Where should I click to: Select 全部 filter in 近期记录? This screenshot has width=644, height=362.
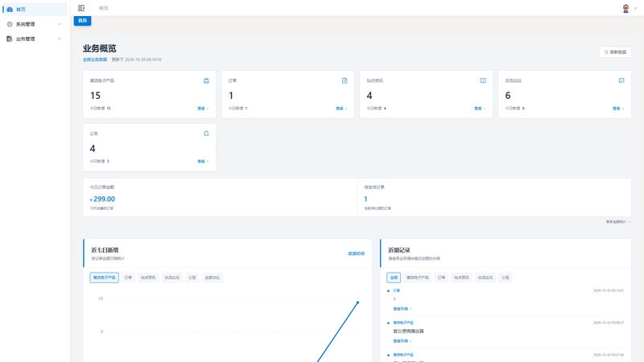[x=394, y=278]
